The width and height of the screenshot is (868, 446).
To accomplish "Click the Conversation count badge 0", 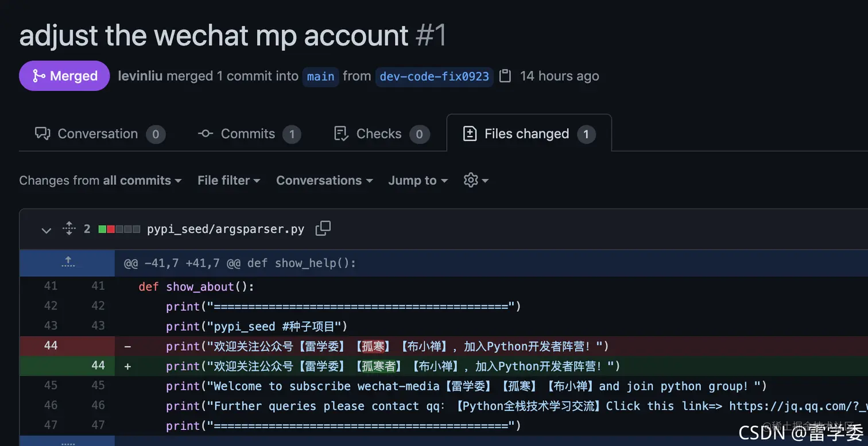I will 156,134.
